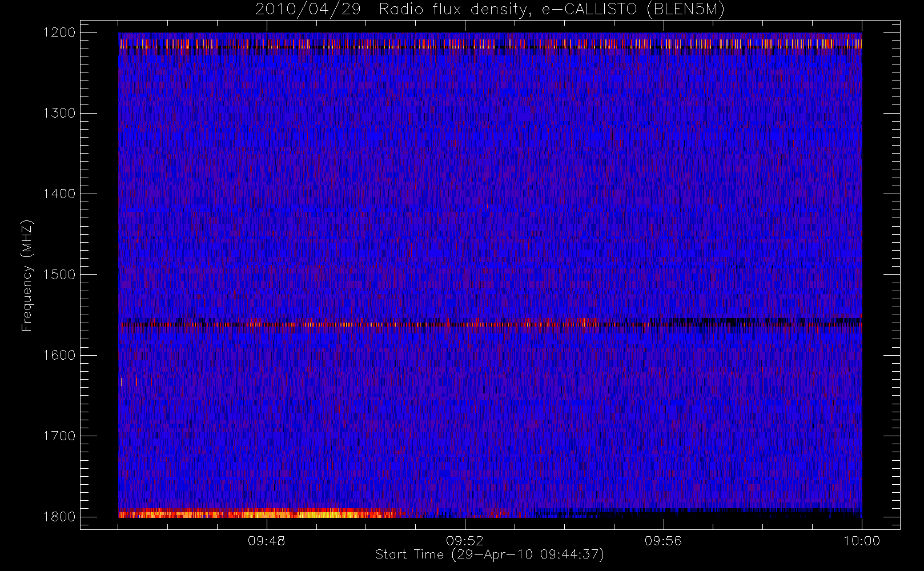
Task: Click the '1500' frequency axis label
Action: [59, 275]
